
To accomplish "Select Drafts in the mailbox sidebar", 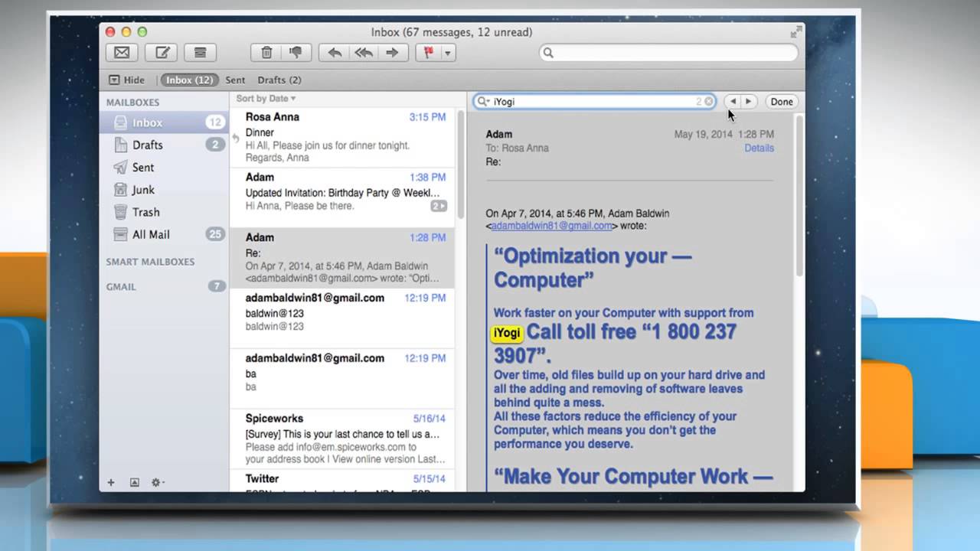I will tap(164, 145).
